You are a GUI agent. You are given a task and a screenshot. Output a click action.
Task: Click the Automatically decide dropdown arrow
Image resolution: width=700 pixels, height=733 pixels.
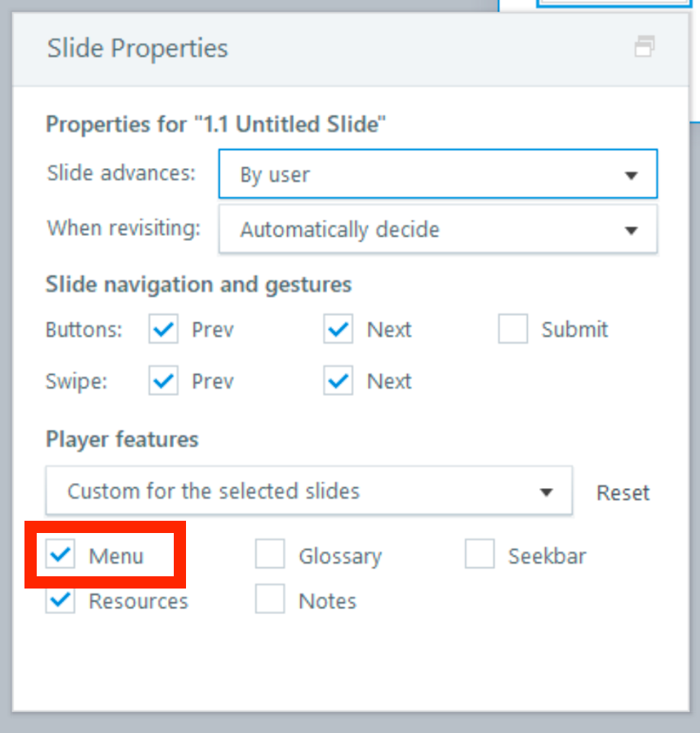tap(631, 230)
